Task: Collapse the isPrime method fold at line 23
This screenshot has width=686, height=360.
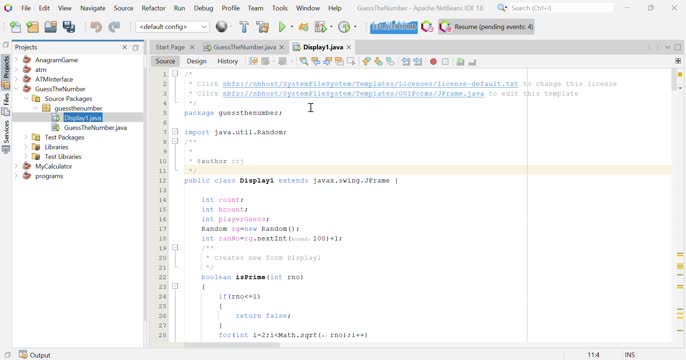Action: coord(175,286)
